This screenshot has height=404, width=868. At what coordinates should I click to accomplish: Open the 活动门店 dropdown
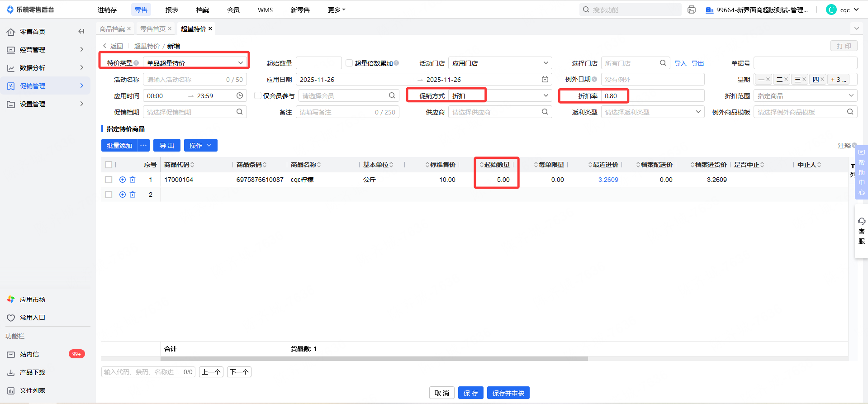point(500,63)
